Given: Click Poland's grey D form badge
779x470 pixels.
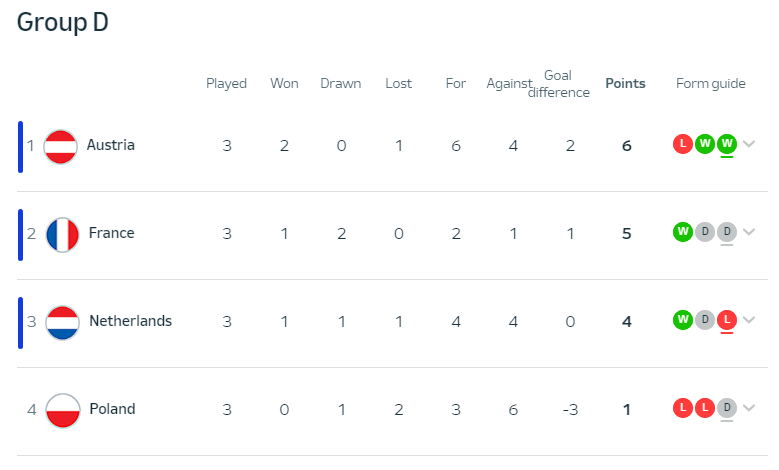Looking at the screenshot, I should click(727, 408).
